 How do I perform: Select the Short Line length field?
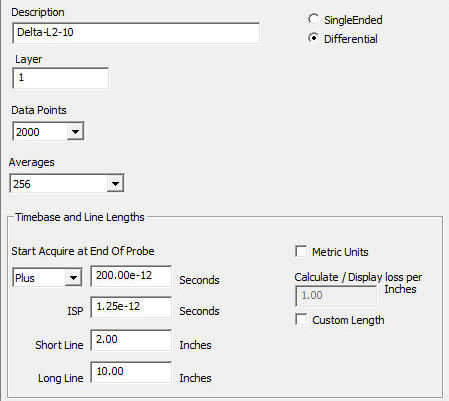click(x=131, y=340)
